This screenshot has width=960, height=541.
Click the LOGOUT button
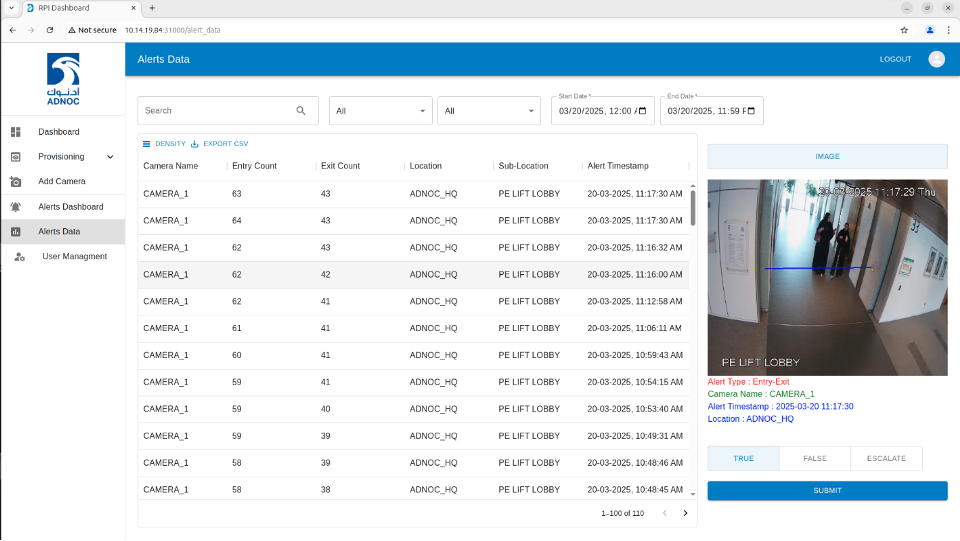[x=895, y=59]
